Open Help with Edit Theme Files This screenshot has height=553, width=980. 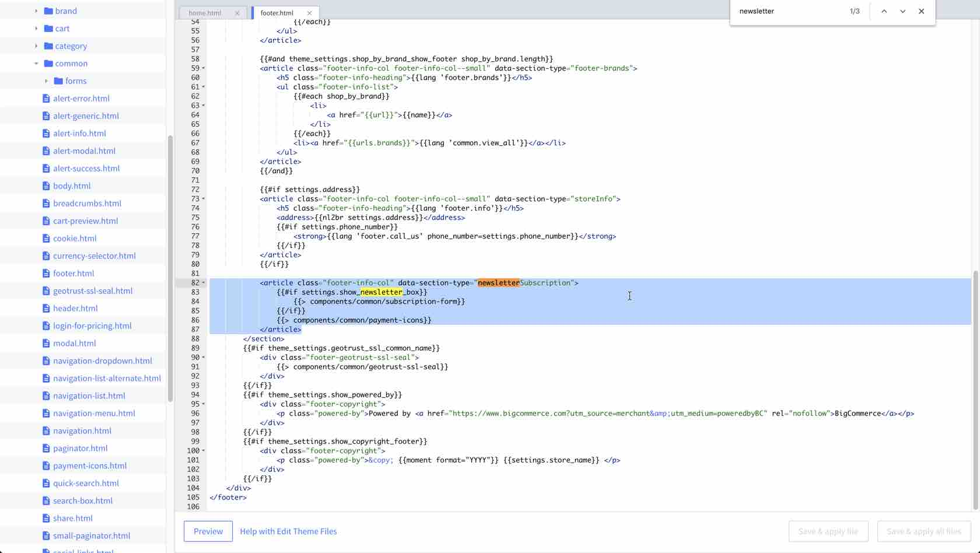tap(288, 531)
